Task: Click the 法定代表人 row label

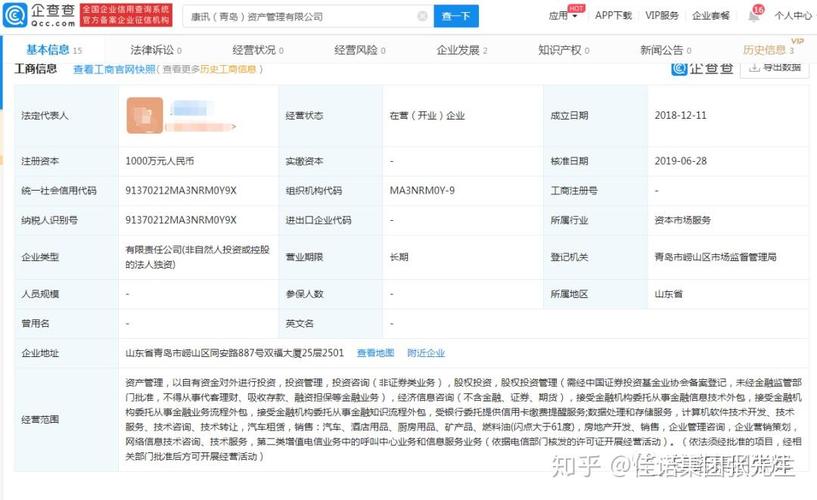Action: (45, 116)
